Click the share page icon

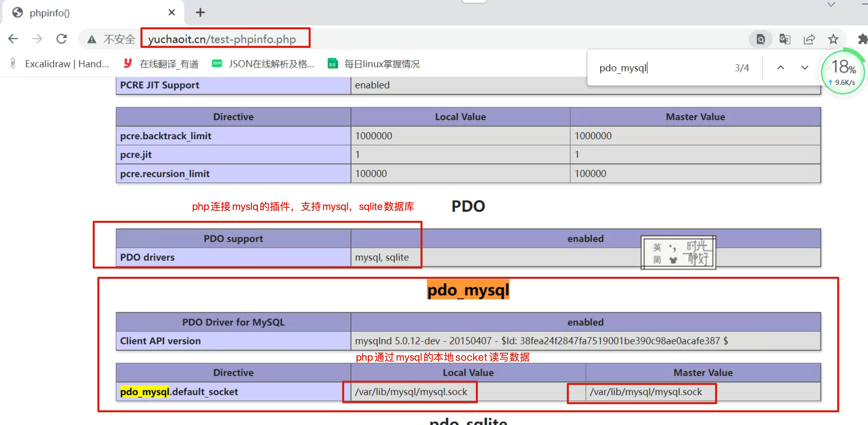point(809,39)
